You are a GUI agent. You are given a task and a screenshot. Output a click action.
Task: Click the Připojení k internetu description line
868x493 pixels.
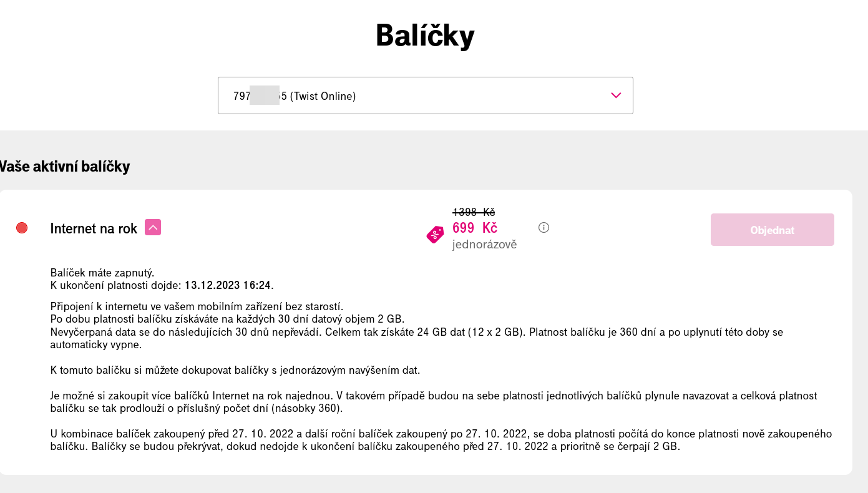coord(197,306)
